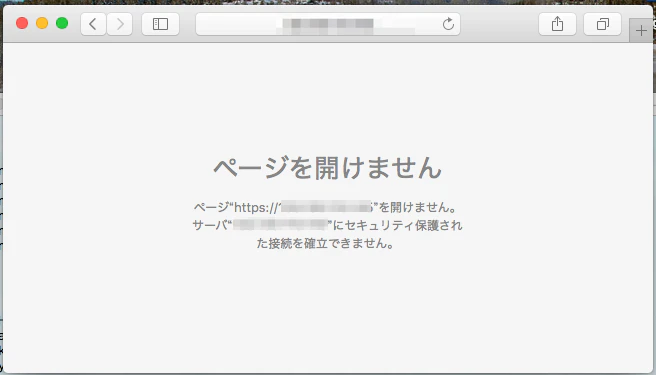This screenshot has width=656, height=375.
Task: Maximize the window with the green button
Action: pos(62,23)
